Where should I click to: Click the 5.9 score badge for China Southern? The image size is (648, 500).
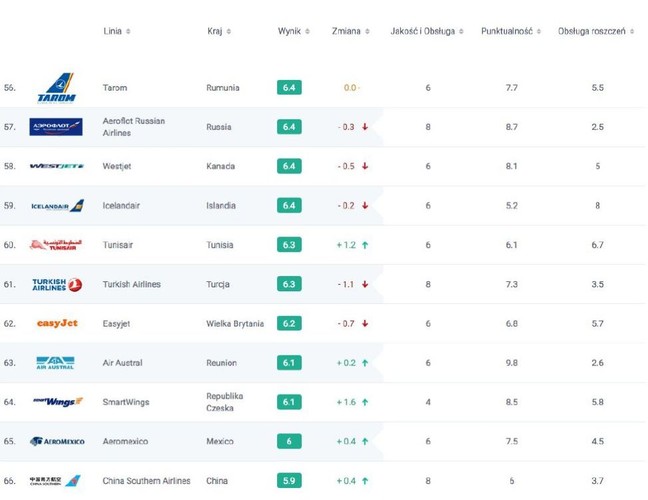click(289, 481)
